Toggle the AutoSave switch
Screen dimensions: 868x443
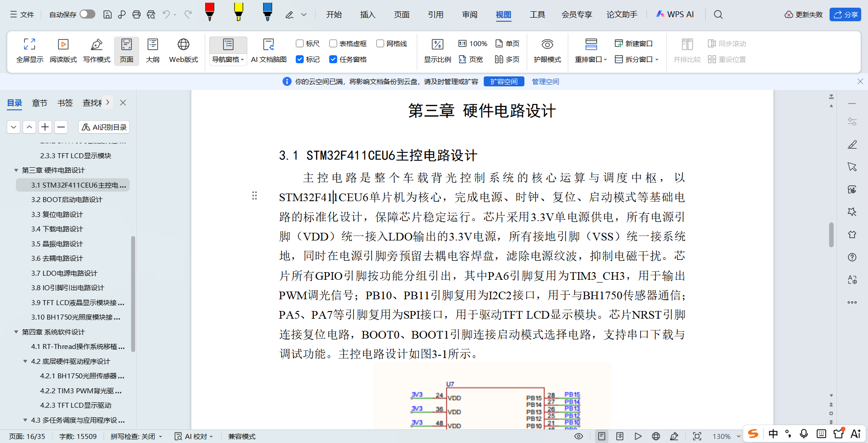point(87,14)
